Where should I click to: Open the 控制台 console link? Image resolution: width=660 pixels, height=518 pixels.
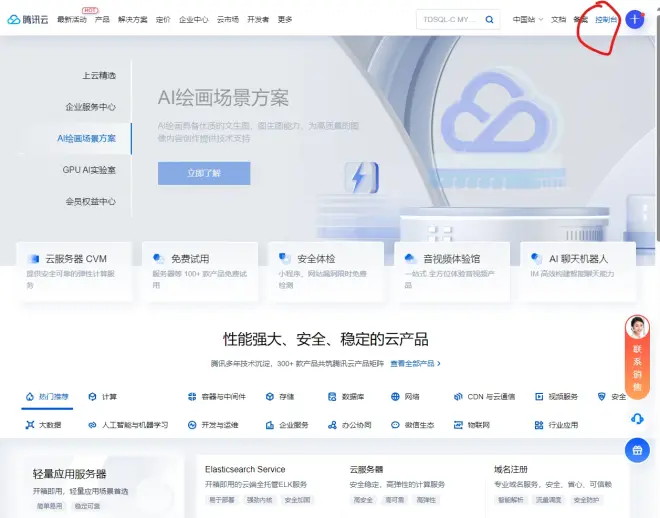click(606, 19)
